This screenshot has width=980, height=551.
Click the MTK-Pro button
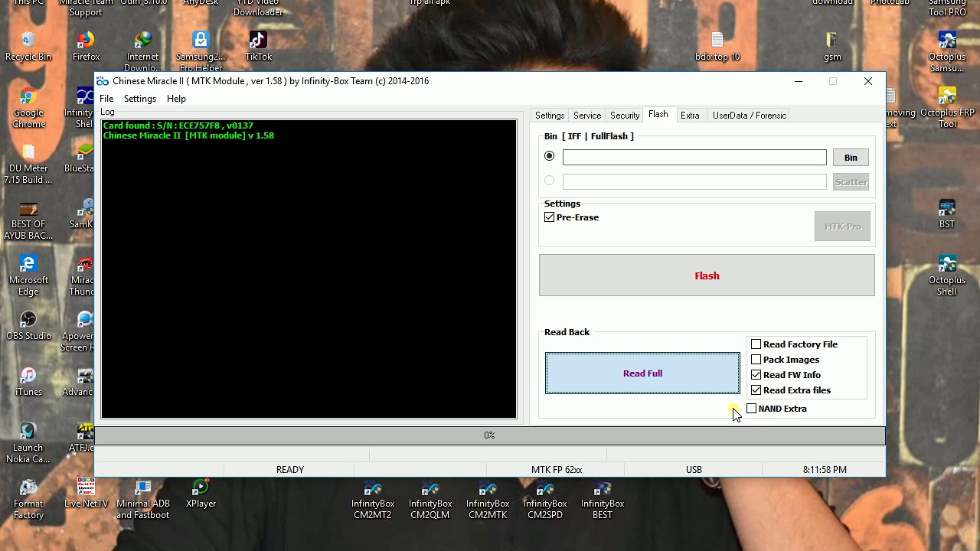[x=842, y=227]
